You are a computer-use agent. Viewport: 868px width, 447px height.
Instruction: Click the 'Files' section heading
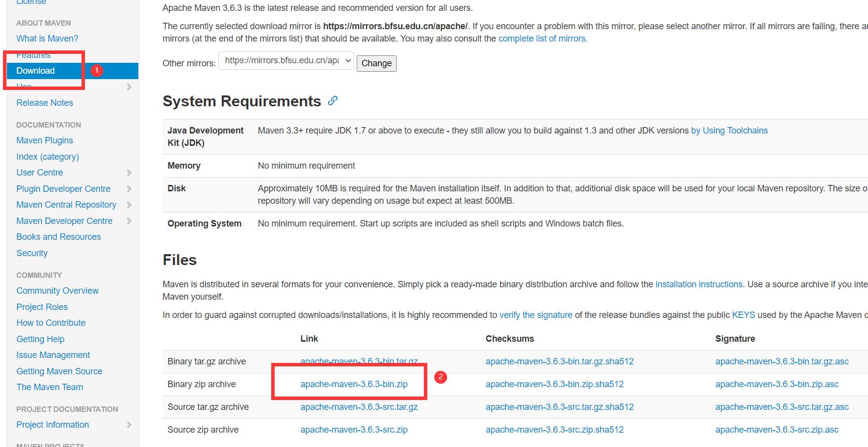click(180, 260)
